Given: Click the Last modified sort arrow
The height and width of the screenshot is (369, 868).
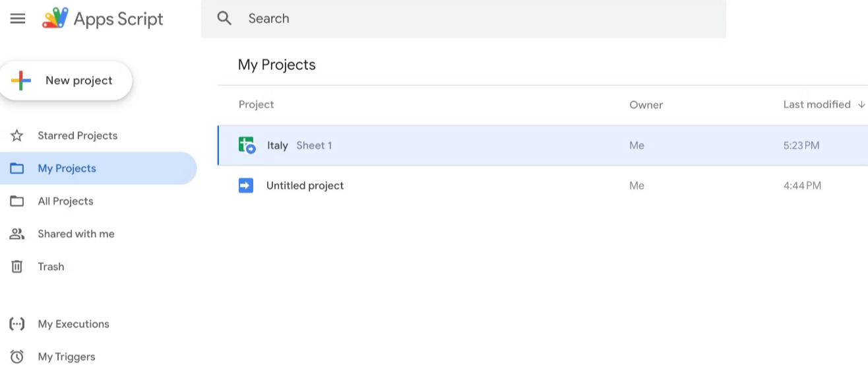Looking at the screenshot, I should click(x=861, y=104).
